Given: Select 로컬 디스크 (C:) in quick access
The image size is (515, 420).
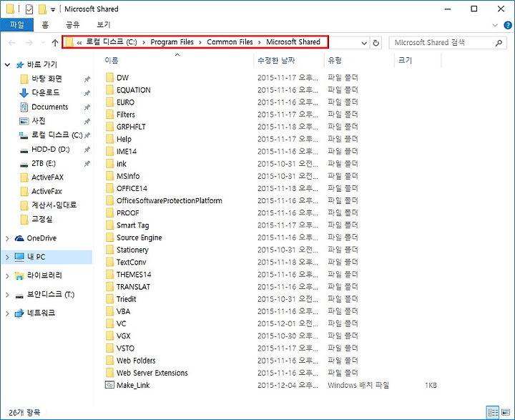Looking at the screenshot, I should 57,135.
